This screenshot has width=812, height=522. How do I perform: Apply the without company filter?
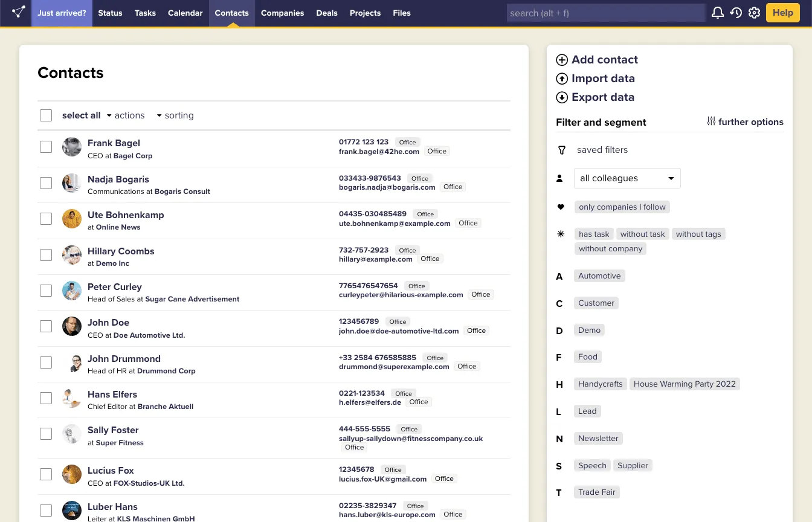pos(610,249)
